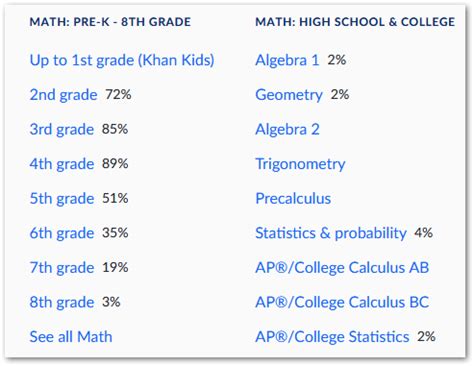
Task: Click the Math: High School & College heading
Action: (x=355, y=22)
